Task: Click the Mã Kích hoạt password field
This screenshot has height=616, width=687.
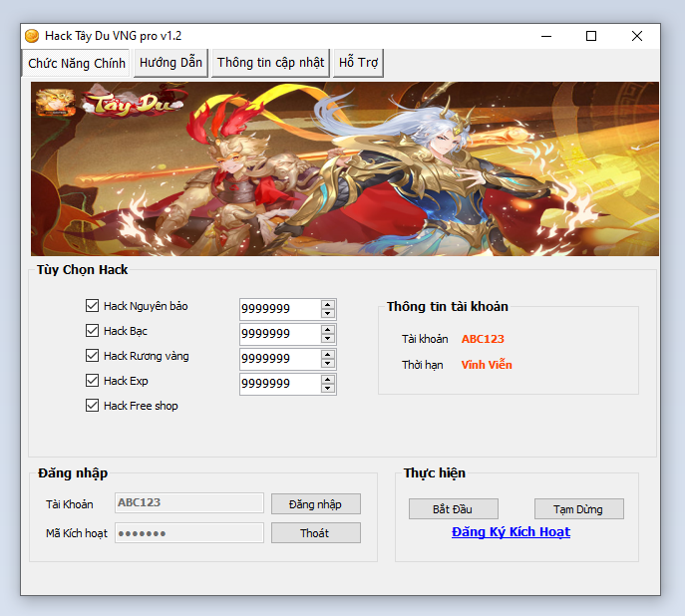Action: (x=189, y=533)
